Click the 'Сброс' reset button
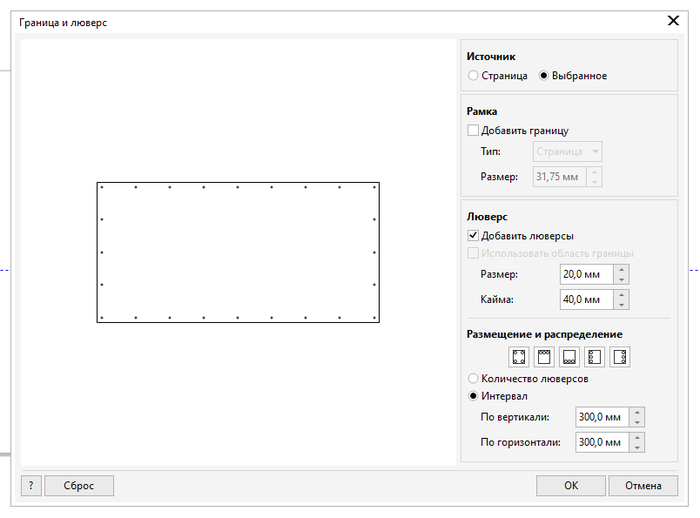The height and width of the screenshot is (518, 700). (x=79, y=486)
